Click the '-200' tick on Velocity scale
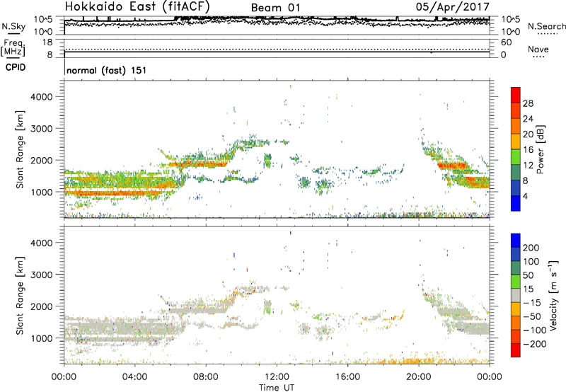Viewport: 566px width, 392px height. 535,344
